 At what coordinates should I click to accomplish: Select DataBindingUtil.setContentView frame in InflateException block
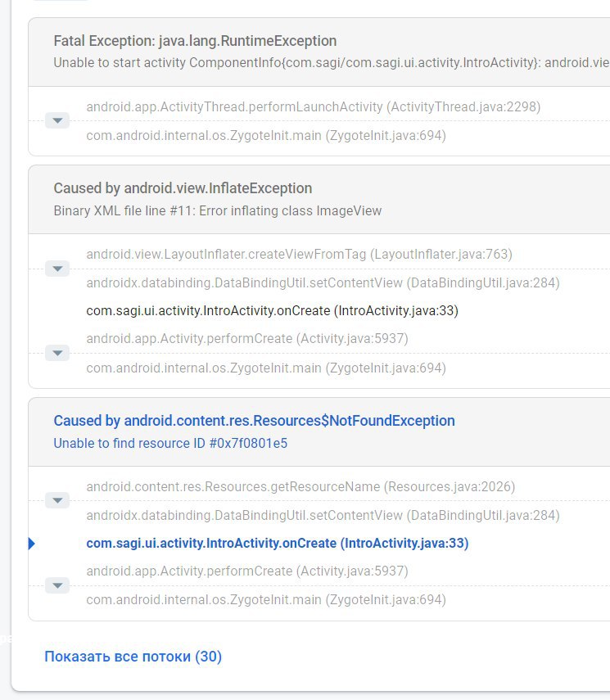tap(323, 283)
